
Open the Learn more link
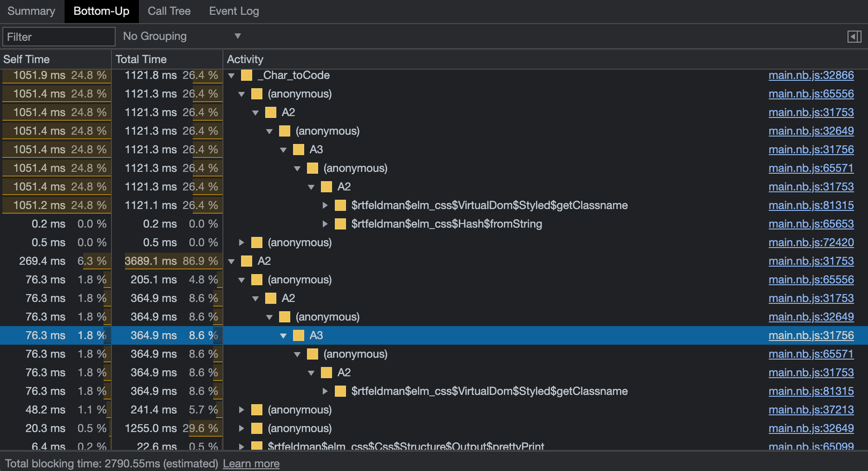click(251, 463)
